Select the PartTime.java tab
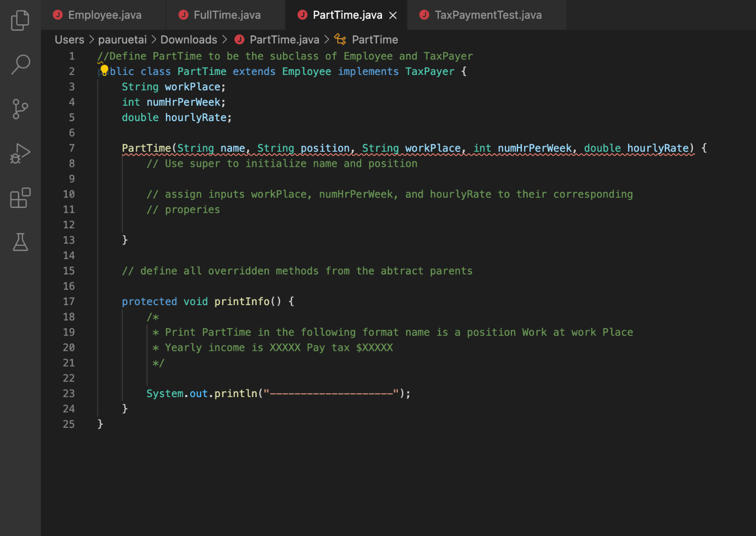The height and width of the screenshot is (536, 756). pos(346,15)
